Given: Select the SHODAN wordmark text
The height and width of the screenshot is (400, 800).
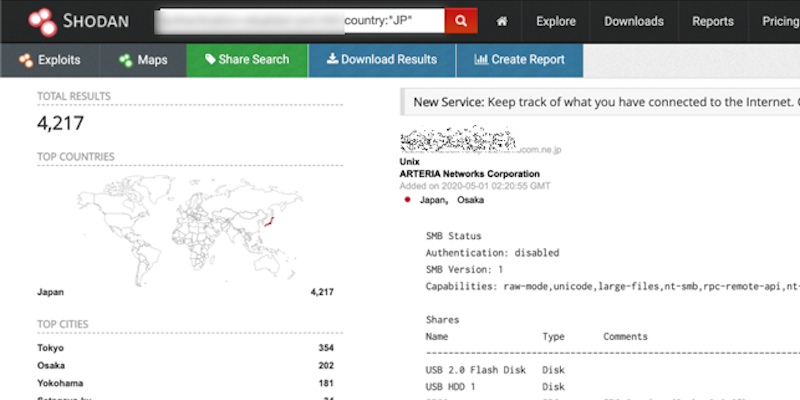Looking at the screenshot, I should coord(95,21).
